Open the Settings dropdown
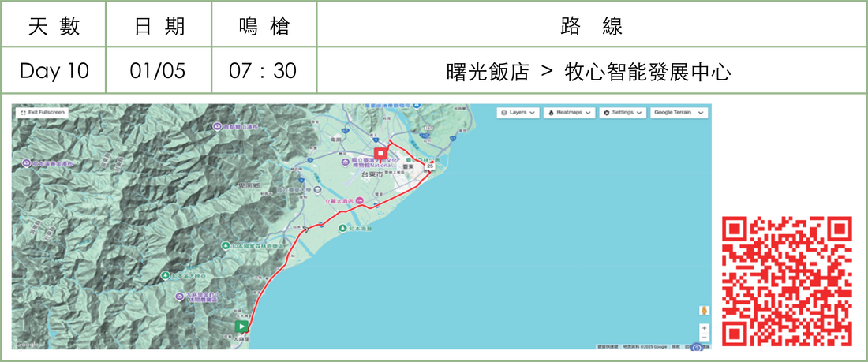Screen dimensions: 868x362 click(x=623, y=112)
